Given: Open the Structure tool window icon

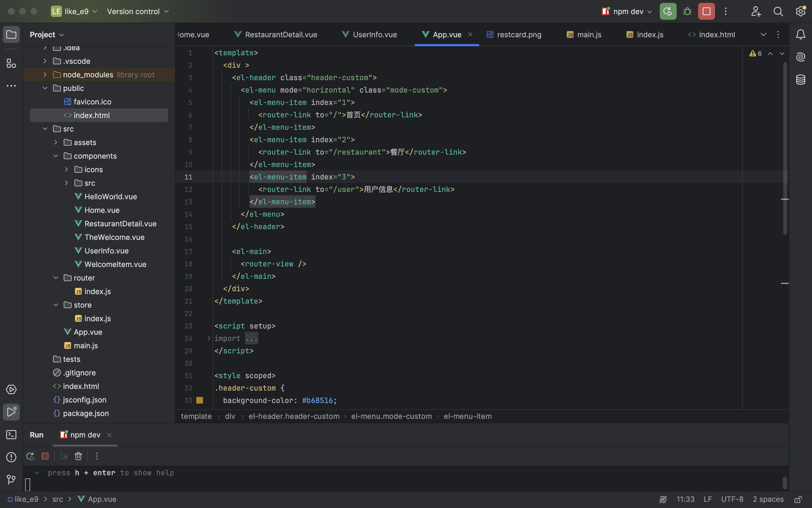Looking at the screenshot, I should coord(11,63).
